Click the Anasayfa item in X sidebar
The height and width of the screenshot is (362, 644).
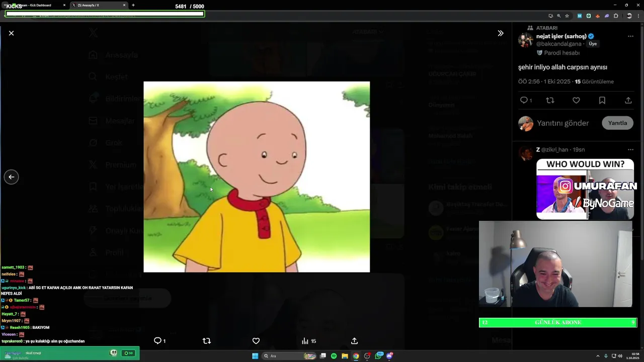[x=113, y=55]
